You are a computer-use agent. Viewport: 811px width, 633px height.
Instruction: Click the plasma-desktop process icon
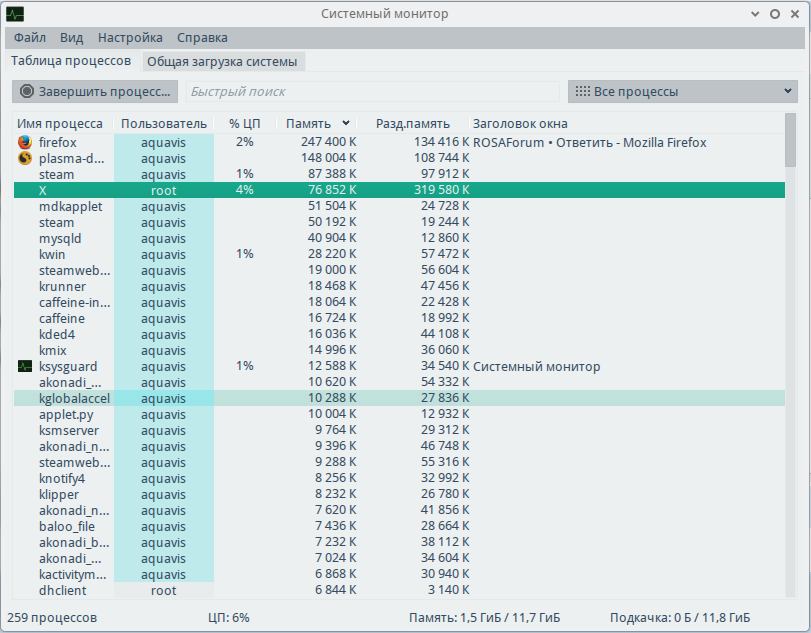(25, 158)
